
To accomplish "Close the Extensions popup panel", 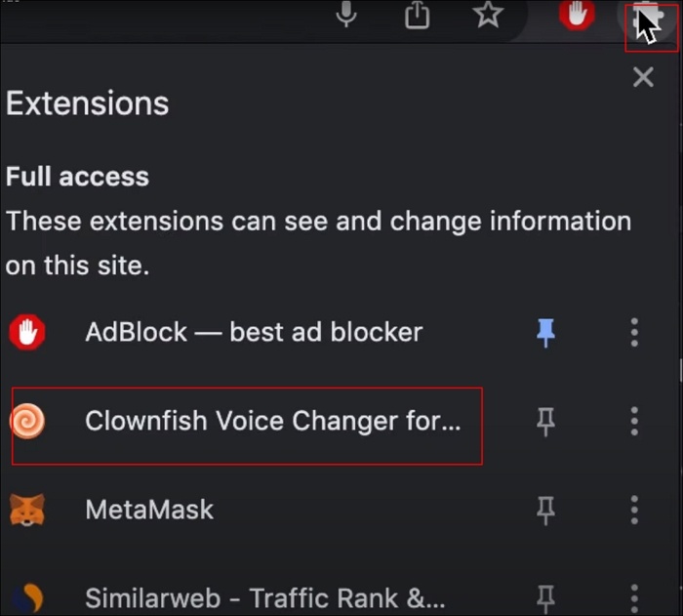I will tap(643, 77).
